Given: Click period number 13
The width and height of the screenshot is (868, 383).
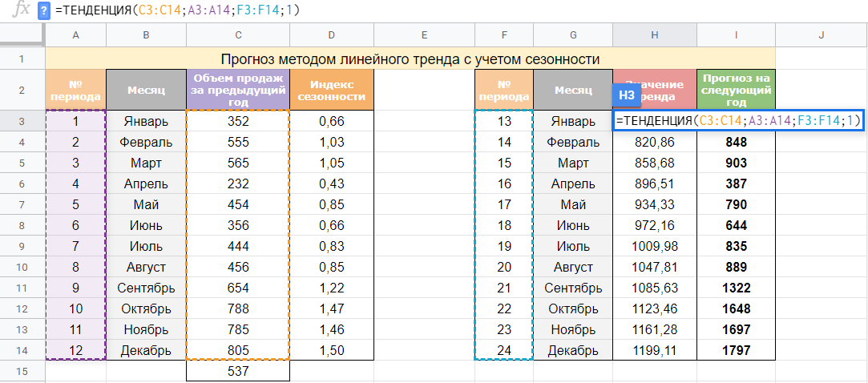Looking at the screenshot, I should 504,121.
